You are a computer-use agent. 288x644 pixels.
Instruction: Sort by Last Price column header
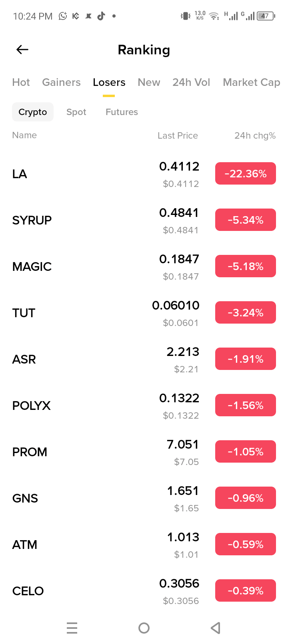(x=178, y=135)
